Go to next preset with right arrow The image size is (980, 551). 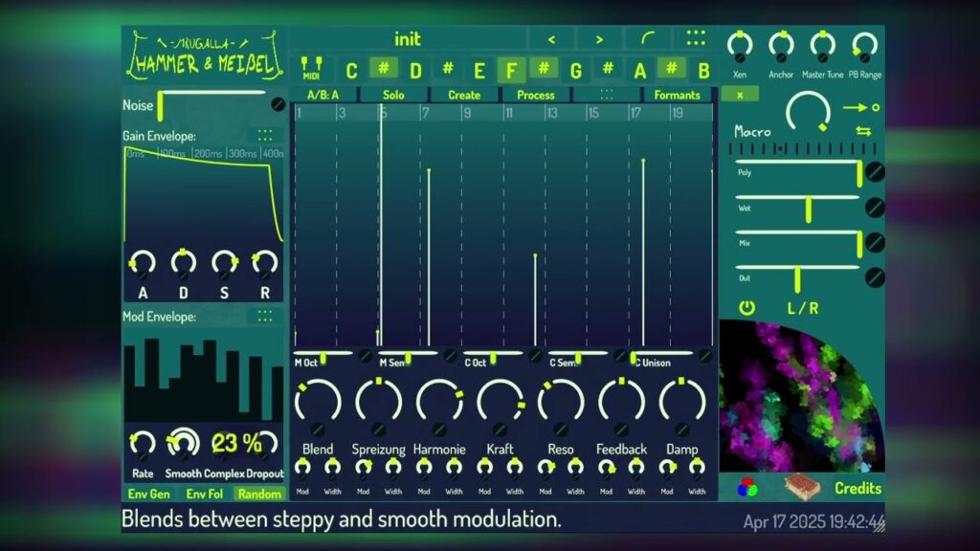click(x=599, y=39)
